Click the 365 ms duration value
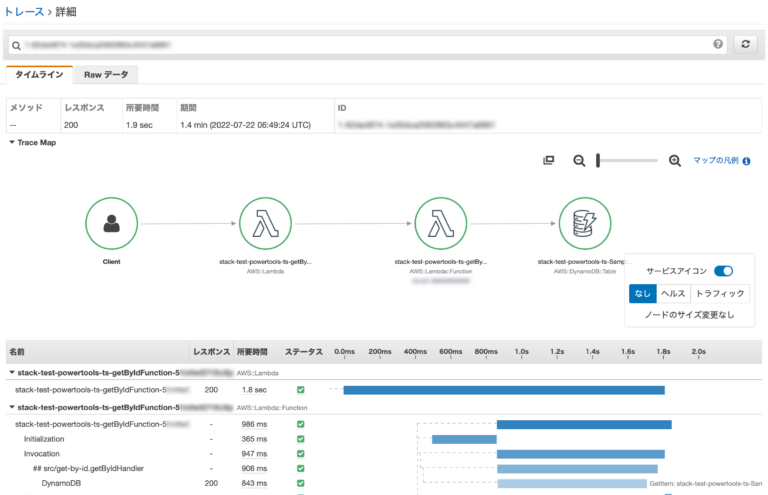The image size is (768, 495). point(254,439)
